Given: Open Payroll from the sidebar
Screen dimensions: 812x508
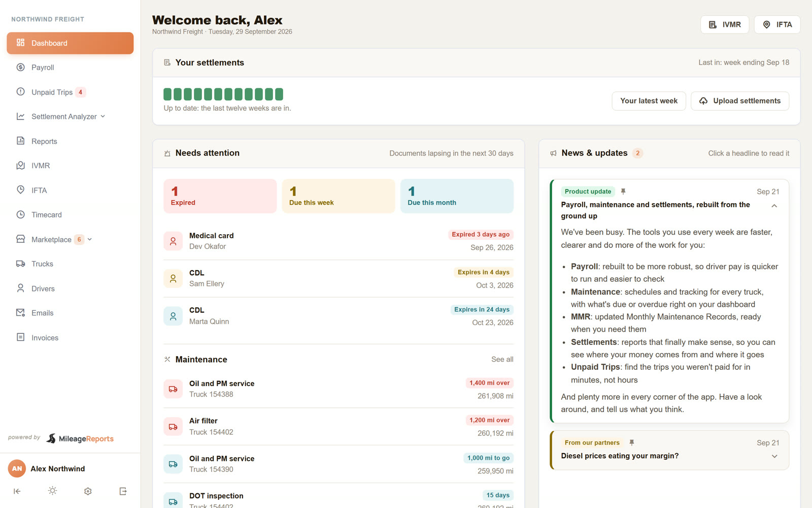Looking at the screenshot, I should pyautogui.click(x=70, y=68).
